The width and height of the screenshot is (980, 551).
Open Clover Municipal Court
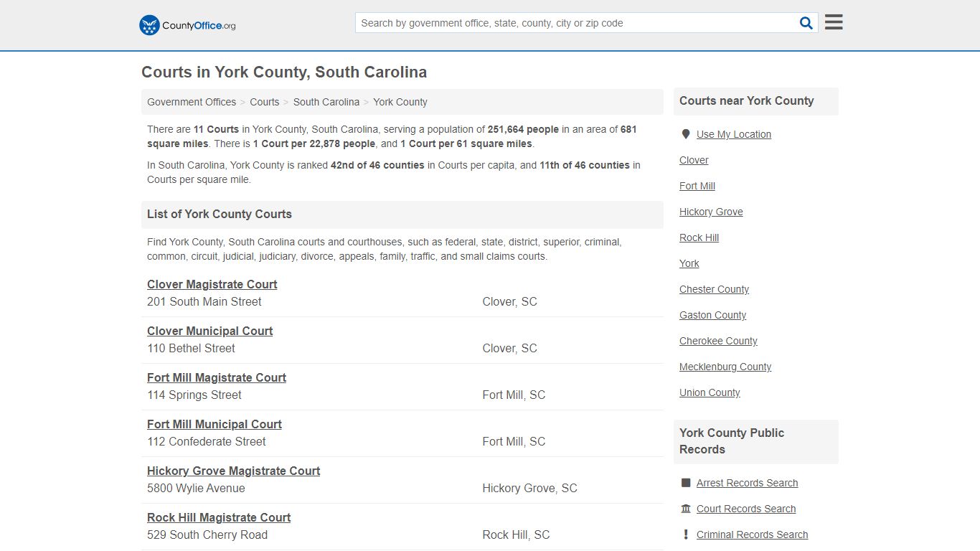point(209,331)
